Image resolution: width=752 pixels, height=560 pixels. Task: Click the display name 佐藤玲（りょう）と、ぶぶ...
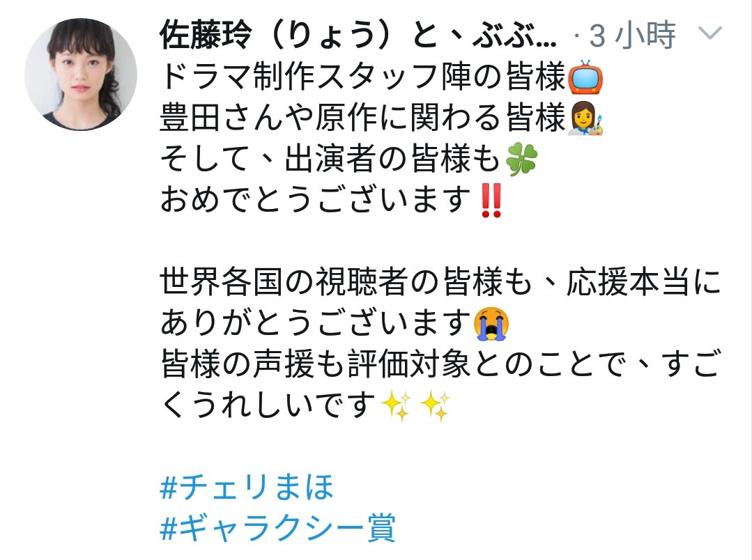[x=358, y=35]
